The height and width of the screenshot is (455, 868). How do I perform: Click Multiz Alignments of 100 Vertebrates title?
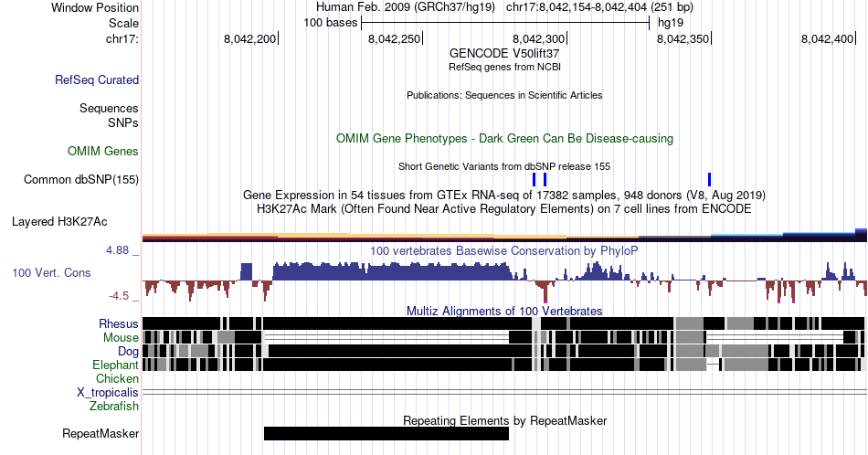pos(504,311)
